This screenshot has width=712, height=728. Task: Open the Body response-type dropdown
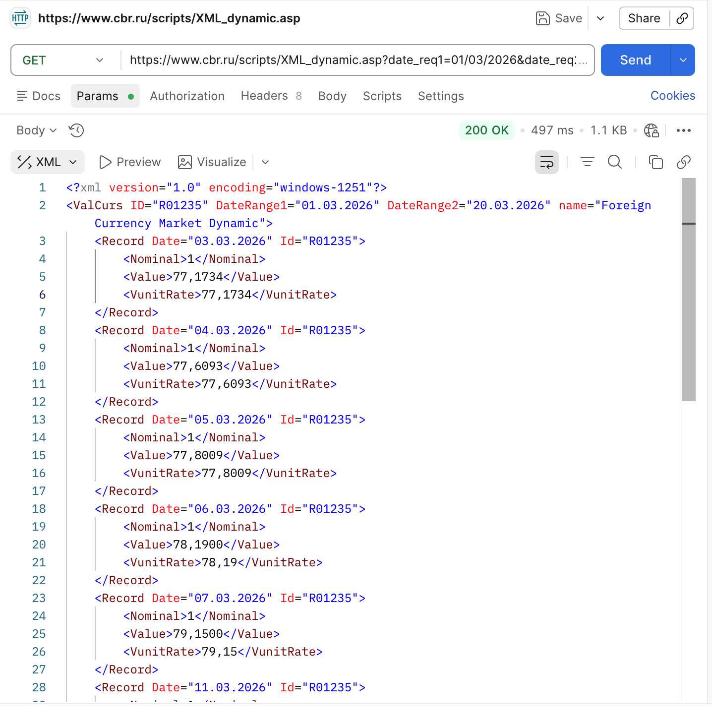[36, 130]
